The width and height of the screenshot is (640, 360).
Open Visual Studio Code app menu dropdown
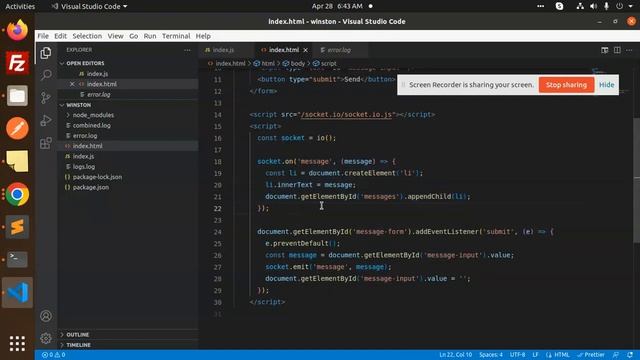click(89, 6)
